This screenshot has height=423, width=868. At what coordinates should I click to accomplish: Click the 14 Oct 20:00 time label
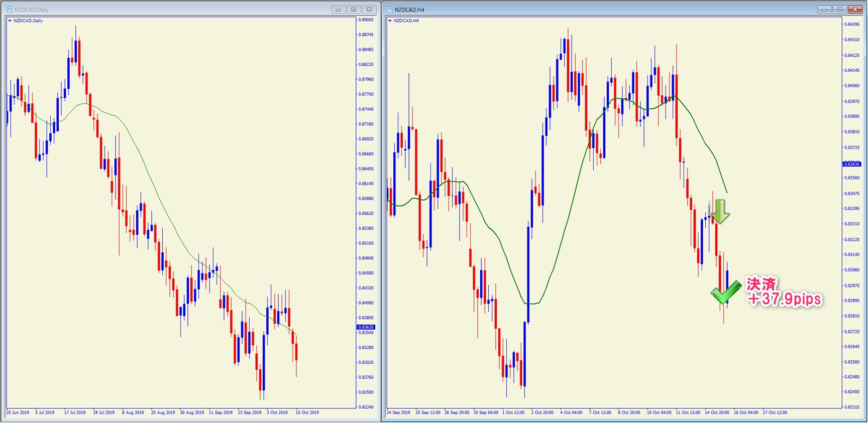717,412
